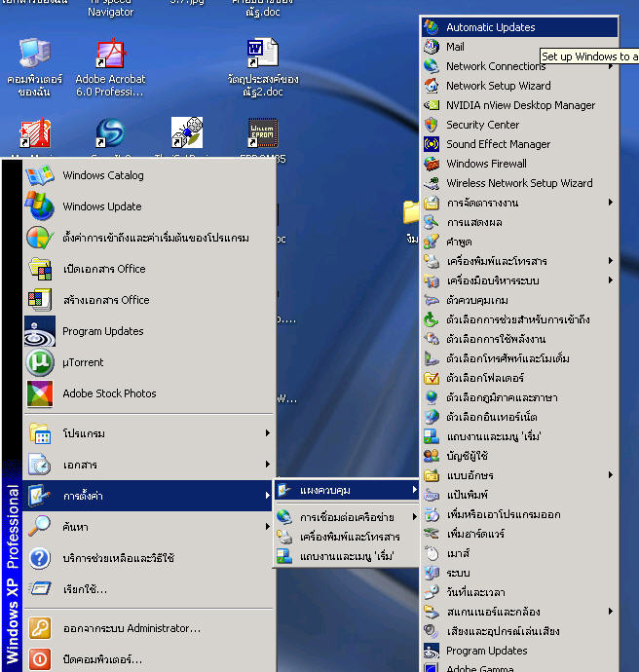Click the accessibility options icon ตัวเลือกการช่วยสำหรับการเข้าถึง

432,319
